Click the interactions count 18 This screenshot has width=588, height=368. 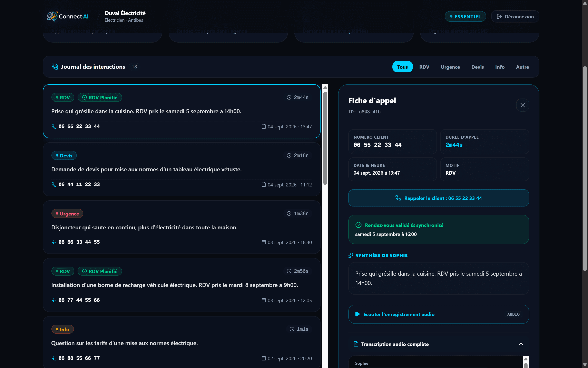[134, 67]
